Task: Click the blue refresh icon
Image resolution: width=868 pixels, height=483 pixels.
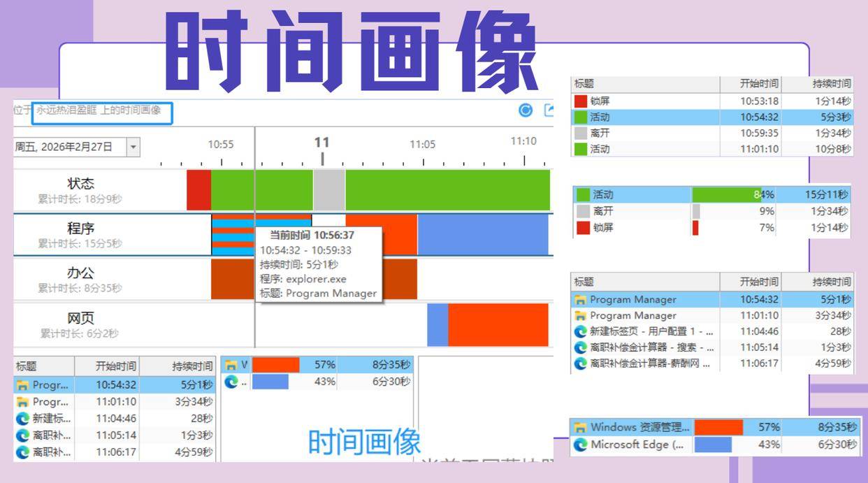Action: 526,110
